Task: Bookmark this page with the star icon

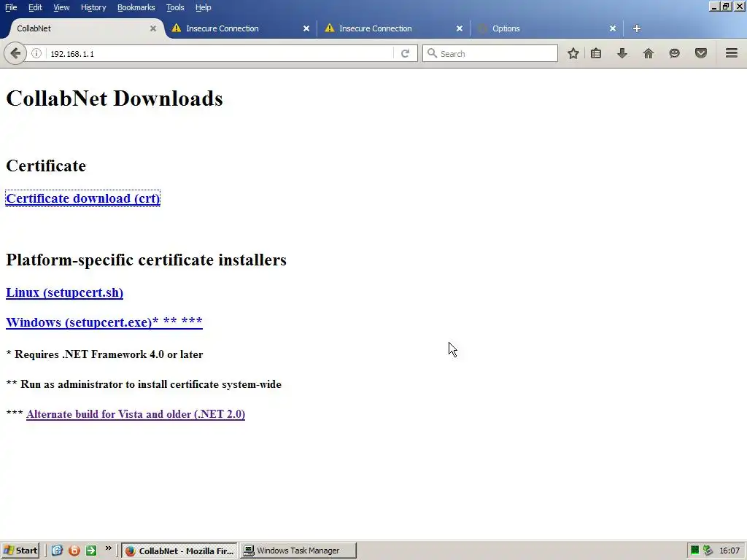Action: click(x=573, y=53)
